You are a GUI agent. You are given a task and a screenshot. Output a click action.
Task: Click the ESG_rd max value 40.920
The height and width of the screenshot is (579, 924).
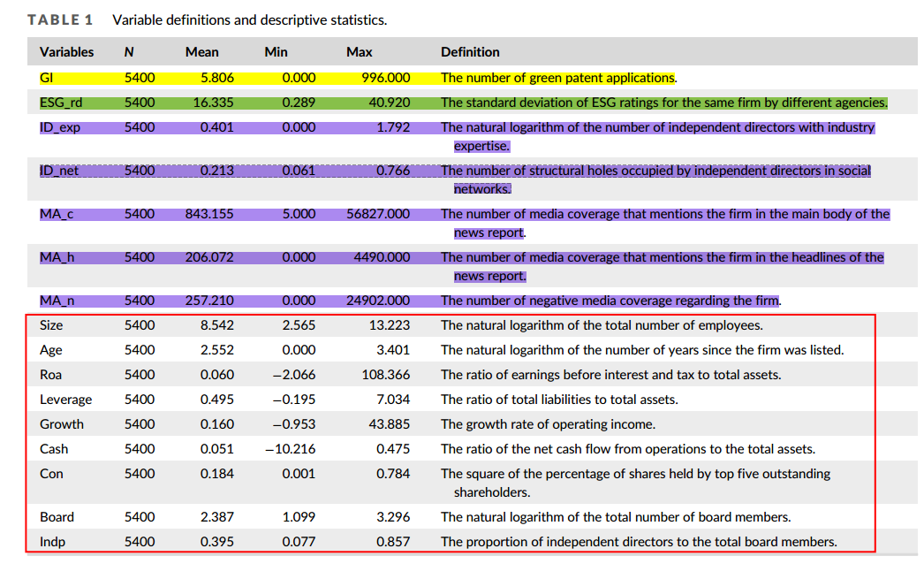pyautogui.click(x=390, y=103)
